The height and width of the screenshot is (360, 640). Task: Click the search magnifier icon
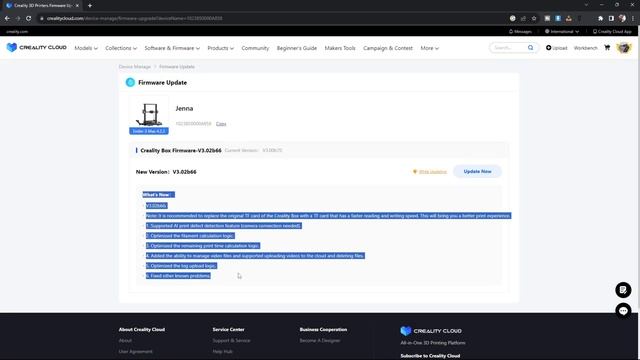tap(530, 48)
